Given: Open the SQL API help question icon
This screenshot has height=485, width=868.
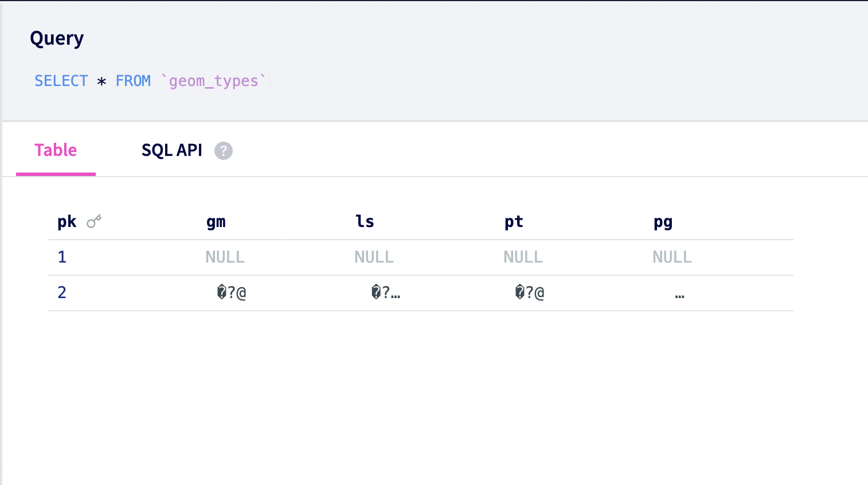Looking at the screenshot, I should point(224,151).
